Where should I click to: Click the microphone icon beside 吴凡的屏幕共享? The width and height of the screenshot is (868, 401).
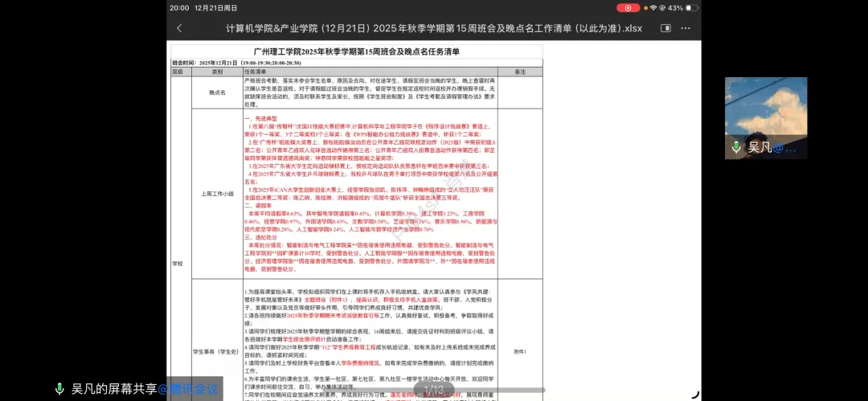[x=59, y=389]
